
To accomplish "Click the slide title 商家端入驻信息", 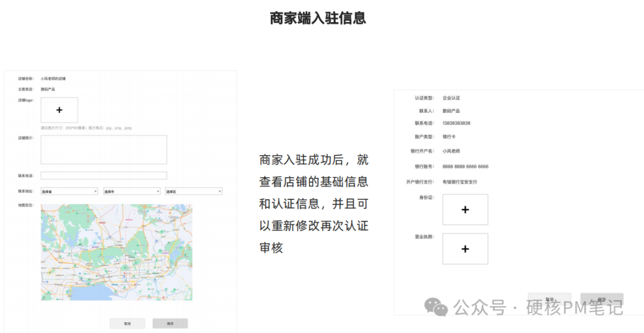I will (317, 18).
